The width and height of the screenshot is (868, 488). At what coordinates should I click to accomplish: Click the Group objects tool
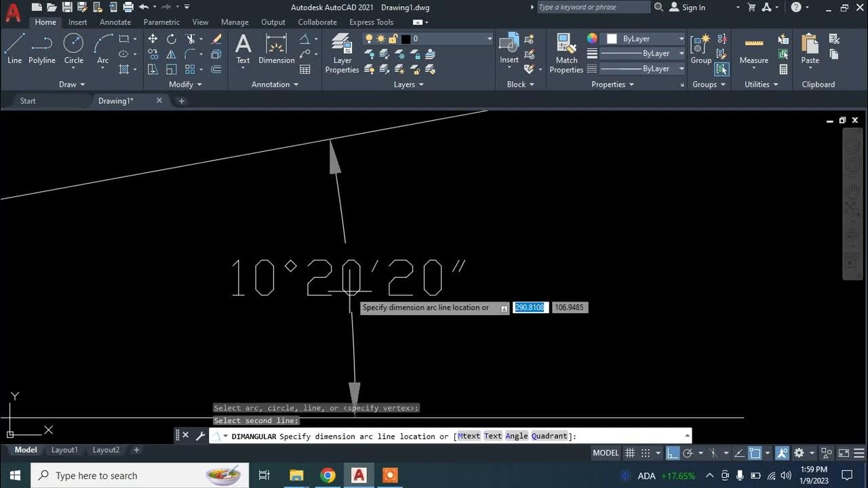[701, 49]
